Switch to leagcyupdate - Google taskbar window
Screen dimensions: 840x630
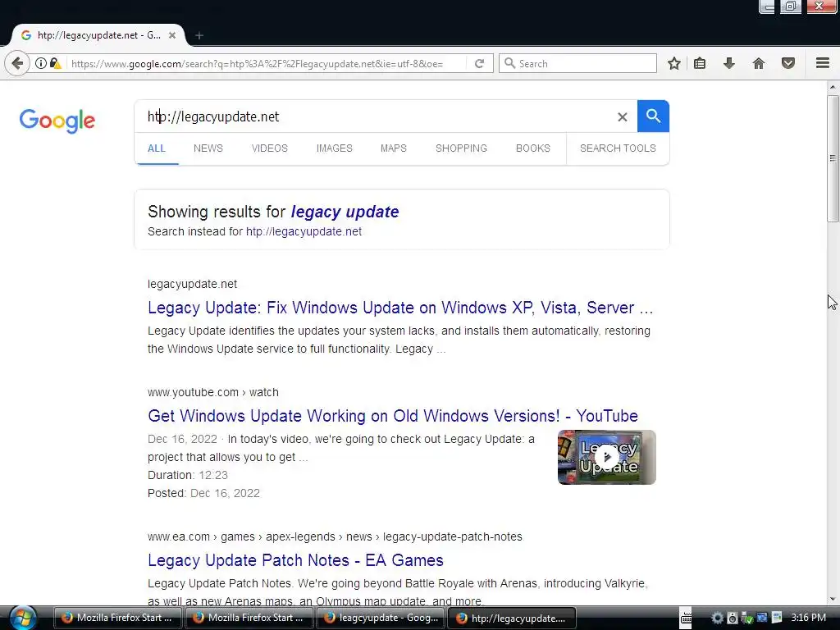[381, 618]
